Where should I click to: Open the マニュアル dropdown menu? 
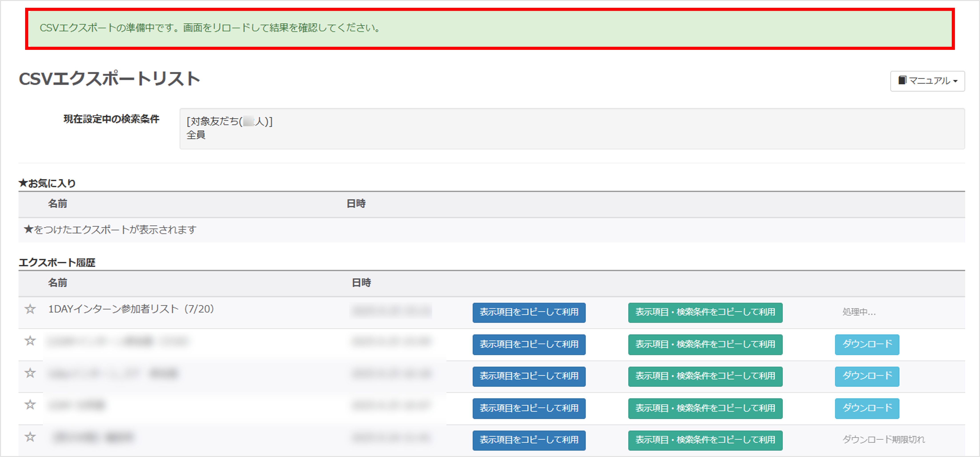pyautogui.click(x=927, y=81)
